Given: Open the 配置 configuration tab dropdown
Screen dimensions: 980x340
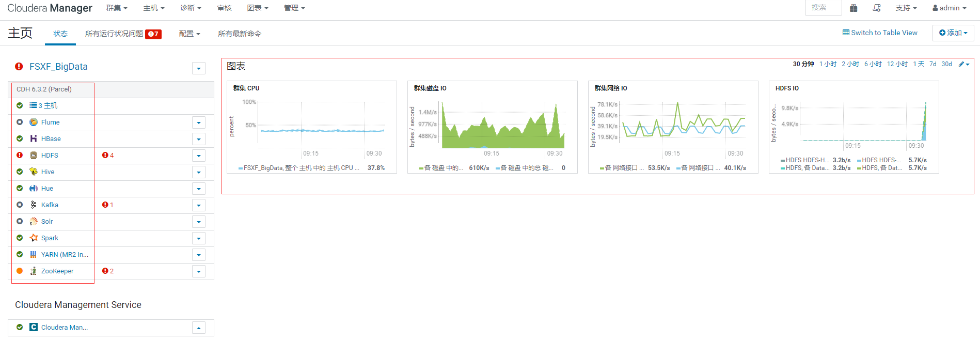Looking at the screenshot, I should [x=189, y=34].
